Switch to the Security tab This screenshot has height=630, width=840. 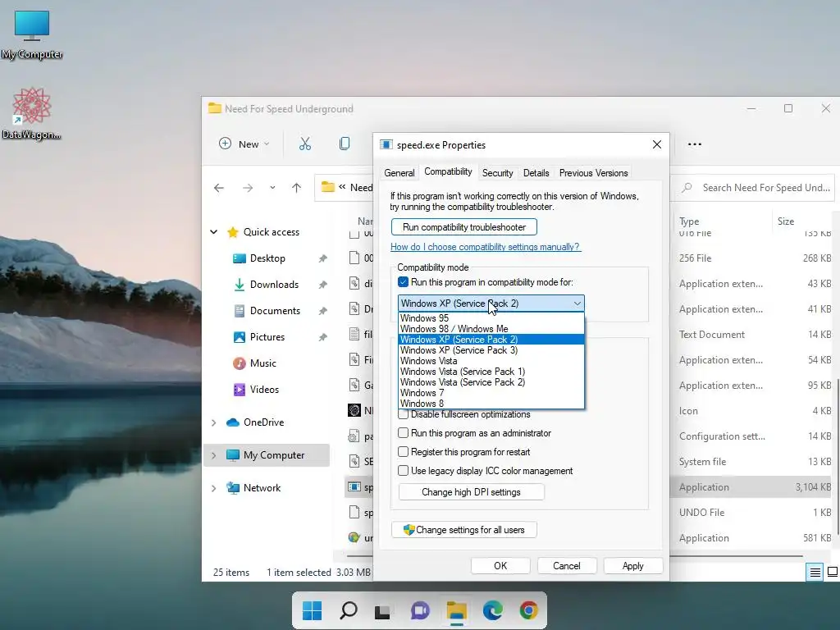point(497,173)
